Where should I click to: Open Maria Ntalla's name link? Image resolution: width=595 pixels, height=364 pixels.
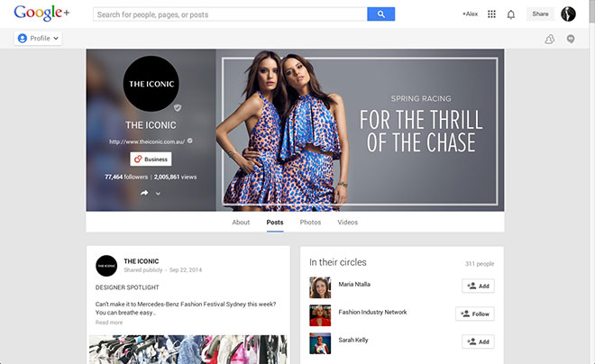(354, 284)
